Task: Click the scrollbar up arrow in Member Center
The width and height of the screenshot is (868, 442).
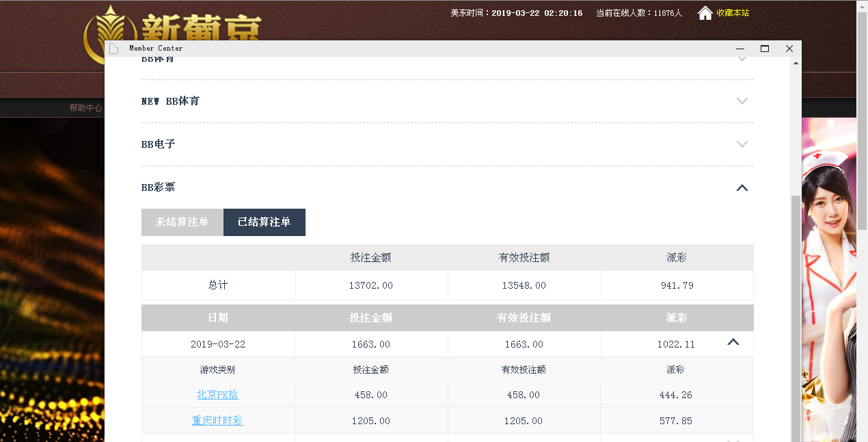Action: [796, 62]
